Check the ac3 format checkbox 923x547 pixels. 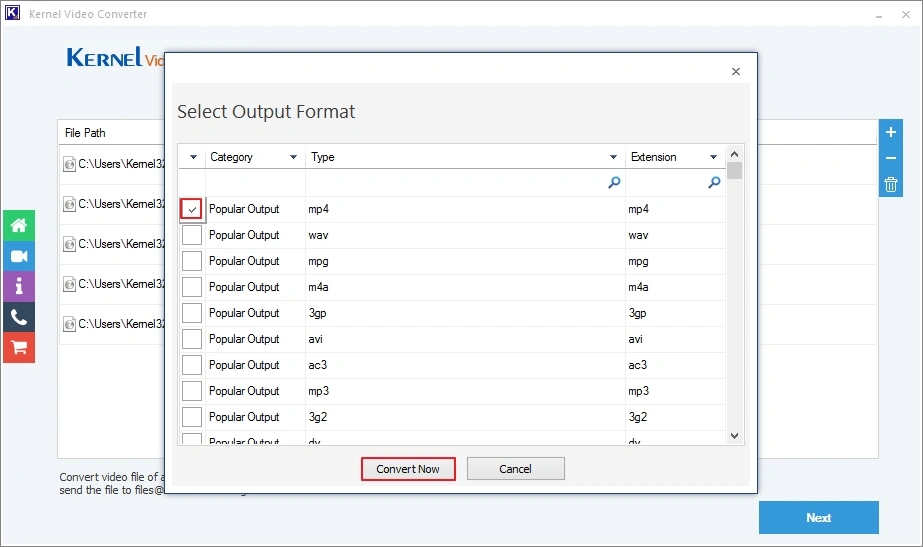(192, 364)
